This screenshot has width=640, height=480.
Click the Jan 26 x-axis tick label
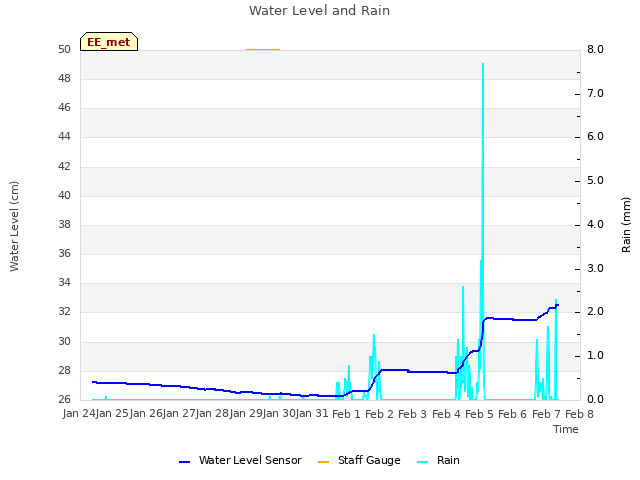click(x=146, y=414)
